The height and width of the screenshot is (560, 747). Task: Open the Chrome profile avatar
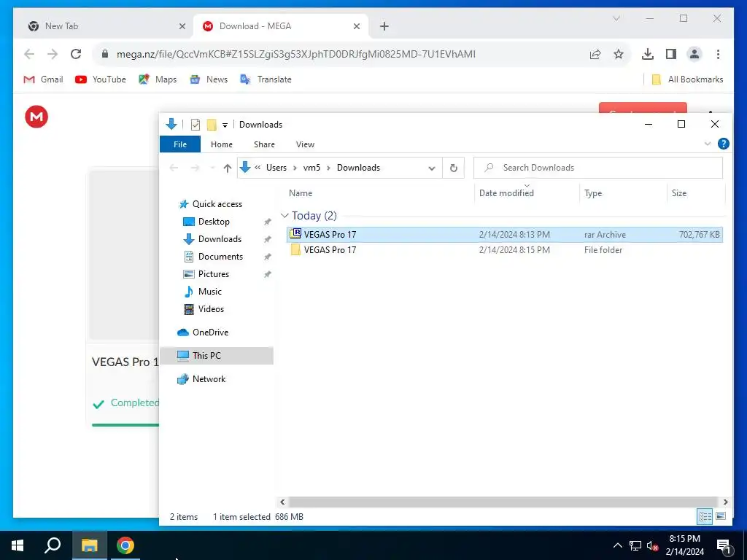[694, 54]
